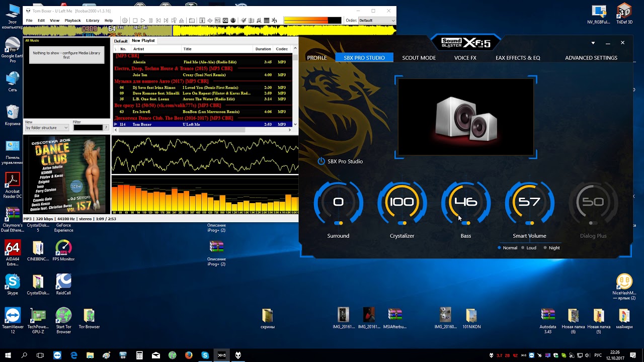Open the Playback menu in foobar2000
The height and width of the screenshot is (362, 644).
click(x=72, y=21)
